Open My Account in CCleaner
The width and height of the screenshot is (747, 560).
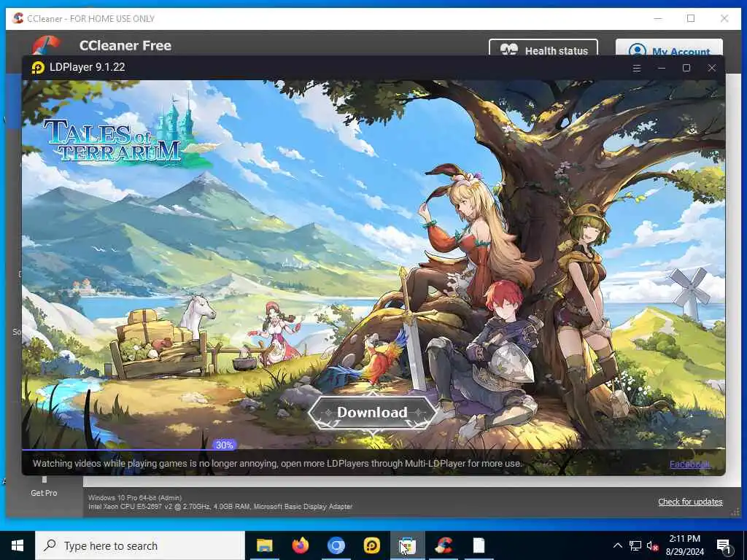[x=670, y=47]
